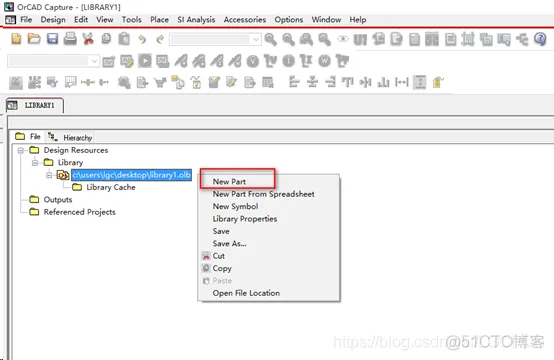Open the Window menu
The width and height of the screenshot is (554, 360).
(326, 20)
